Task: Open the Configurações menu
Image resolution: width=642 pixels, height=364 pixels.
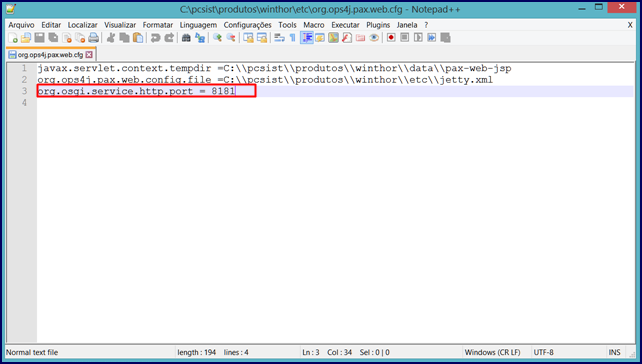Action: pyautogui.click(x=247, y=25)
